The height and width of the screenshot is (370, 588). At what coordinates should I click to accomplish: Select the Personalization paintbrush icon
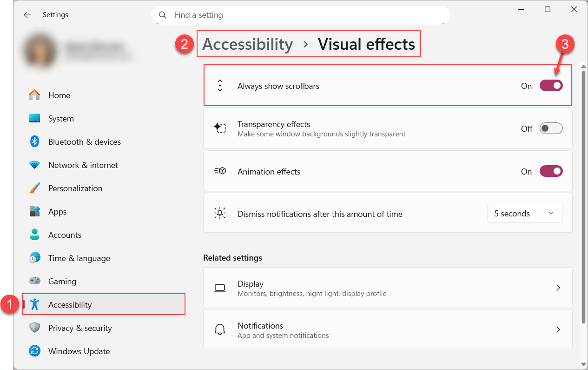pyautogui.click(x=35, y=188)
